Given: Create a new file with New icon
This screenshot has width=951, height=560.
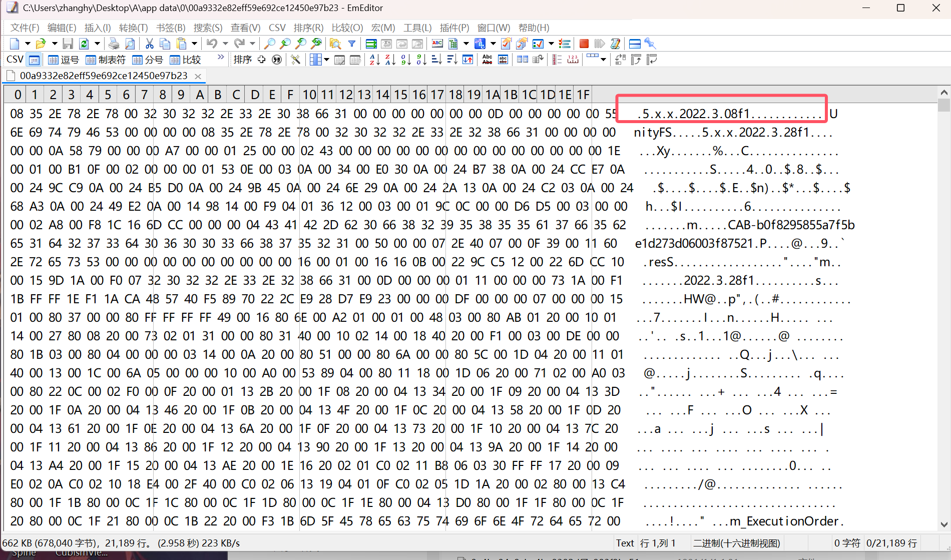Looking at the screenshot, I should tap(15, 44).
